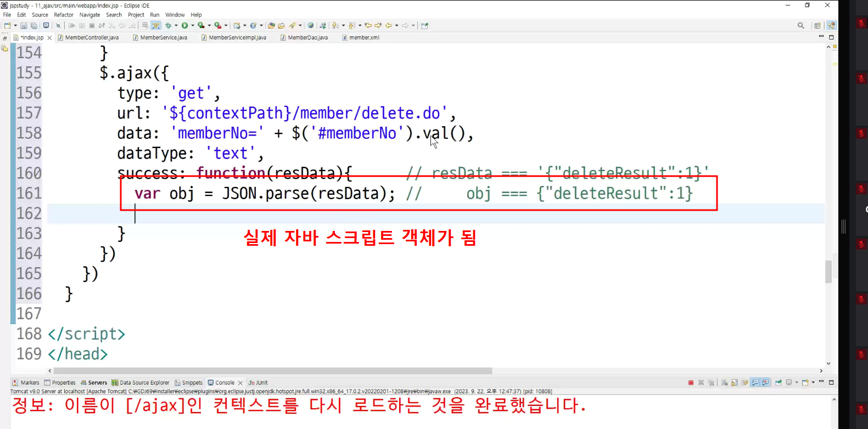The height and width of the screenshot is (429, 868).
Task: Expand the Next Annotation dropdown arrow
Action: [343, 26]
